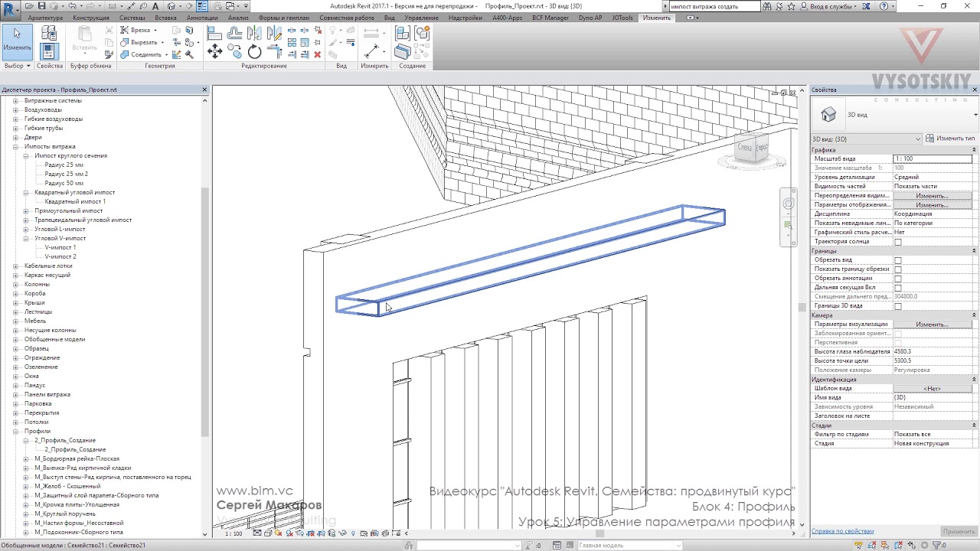The image size is (980, 551).
Task: Open the 3D вид: {3D} instance dropdown
Action: (x=867, y=139)
